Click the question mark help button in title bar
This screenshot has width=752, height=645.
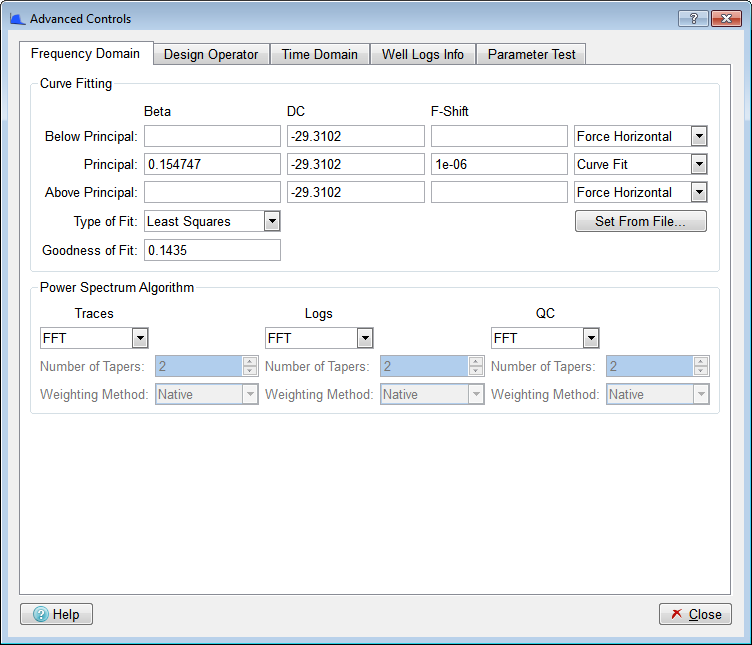point(693,18)
